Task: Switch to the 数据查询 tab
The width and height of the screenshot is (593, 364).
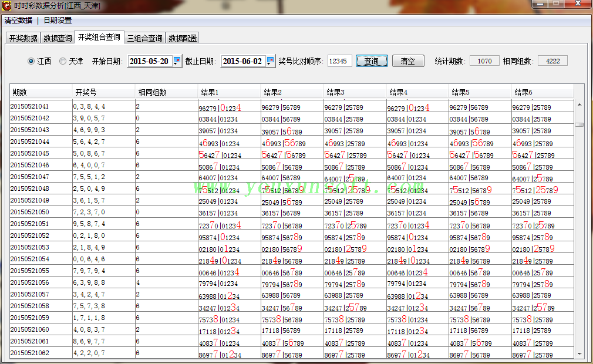Action: coord(58,38)
